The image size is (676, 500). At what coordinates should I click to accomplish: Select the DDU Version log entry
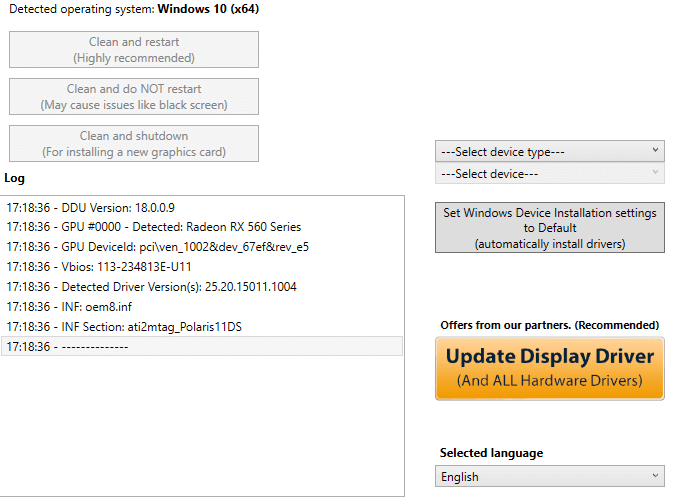202,208
